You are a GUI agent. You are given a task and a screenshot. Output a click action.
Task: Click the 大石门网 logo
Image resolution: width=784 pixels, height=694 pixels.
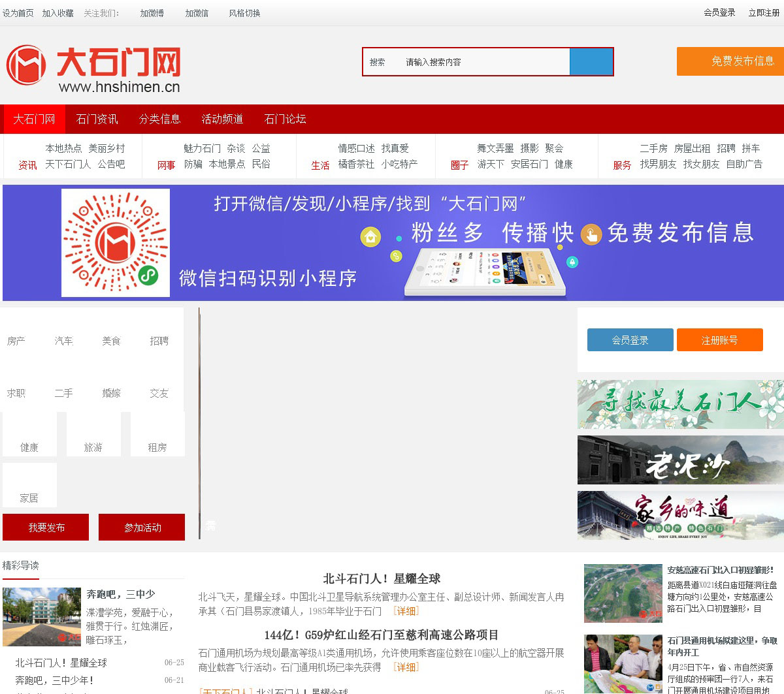pos(93,69)
